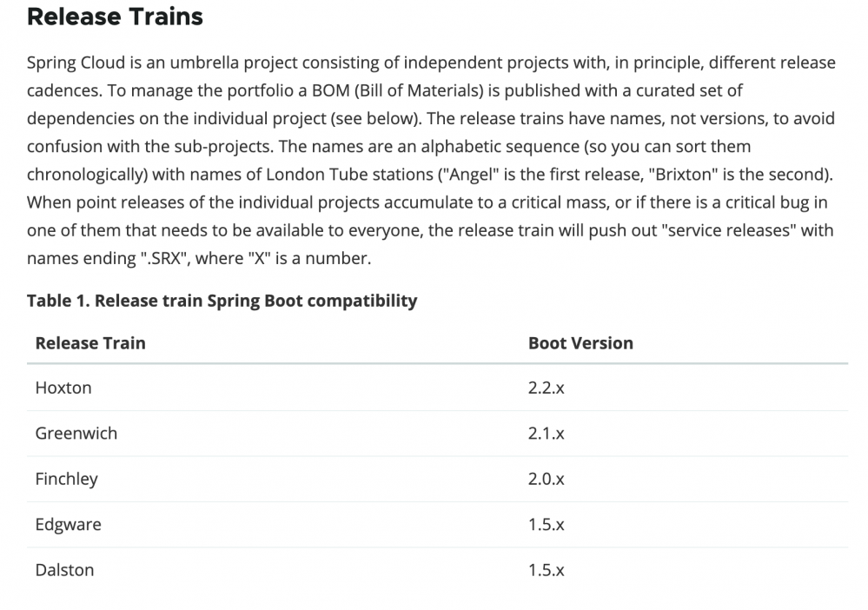
Task: Click the 1.5.x version in Dalston row
Action: [546, 570]
